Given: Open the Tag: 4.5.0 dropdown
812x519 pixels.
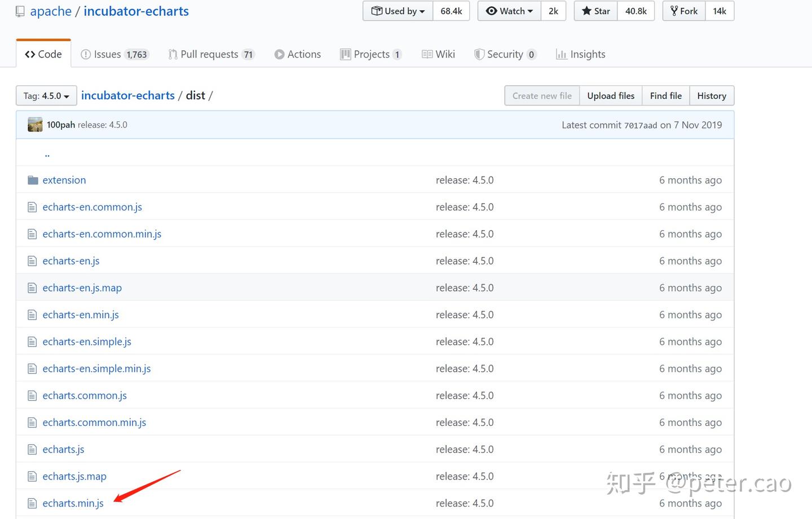Looking at the screenshot, I should pos(46,96).
